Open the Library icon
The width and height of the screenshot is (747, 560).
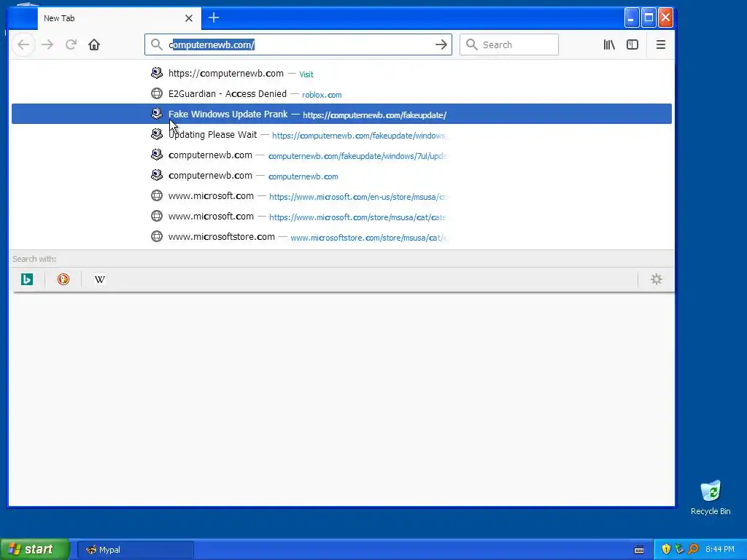pyautogui.click(x=609, y=44)
